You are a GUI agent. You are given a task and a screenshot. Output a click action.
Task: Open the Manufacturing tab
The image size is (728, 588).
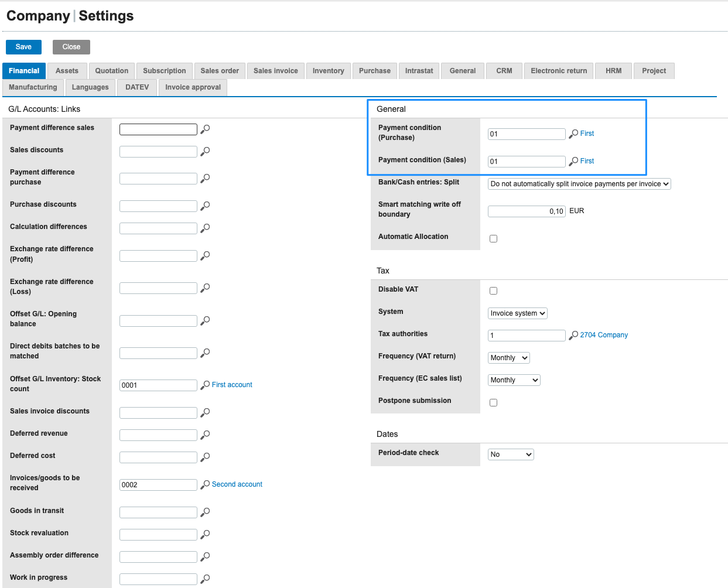coord(33,87)
